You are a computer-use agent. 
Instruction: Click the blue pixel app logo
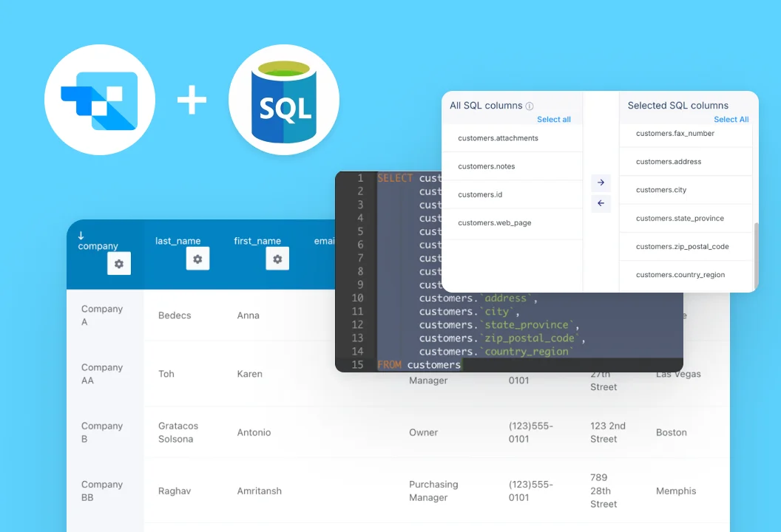coord(100,100)
